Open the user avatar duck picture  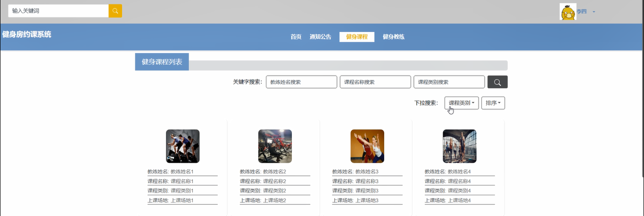click(568, 11)
